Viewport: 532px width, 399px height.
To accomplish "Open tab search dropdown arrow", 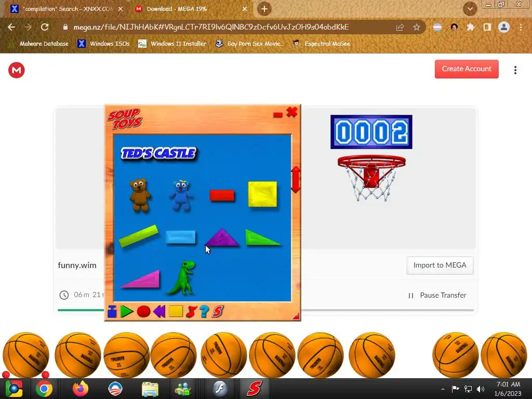I will 470,9.
